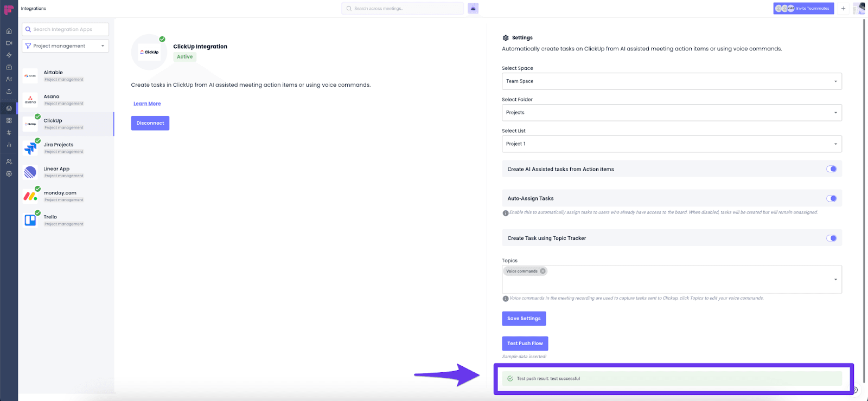Click the hashtag topics icon in sidebar
The image size is (868, 401).
9,132
